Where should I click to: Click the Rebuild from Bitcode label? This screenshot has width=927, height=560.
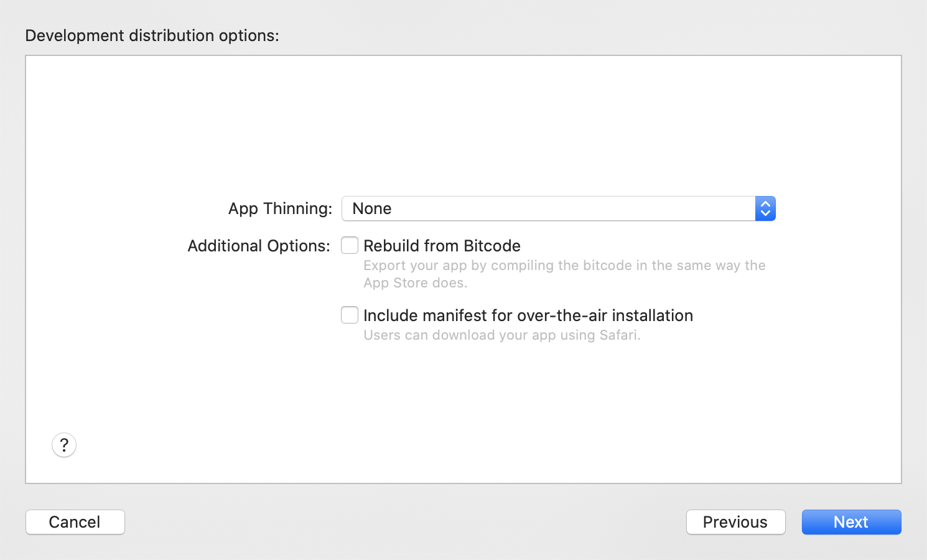pos(442,245)
